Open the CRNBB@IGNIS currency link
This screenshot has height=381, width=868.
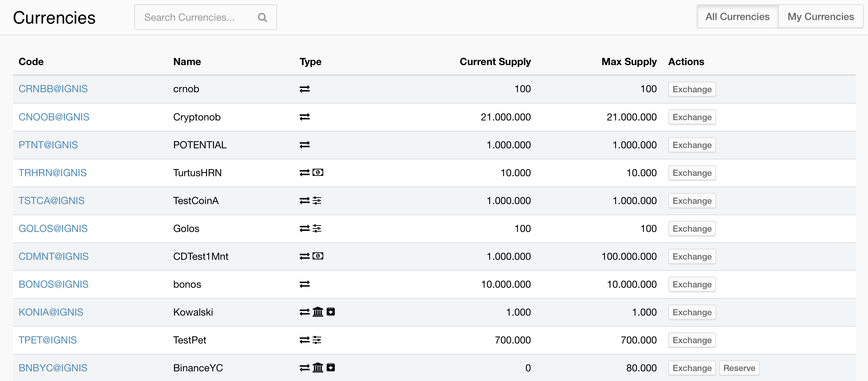pos(53,89)
